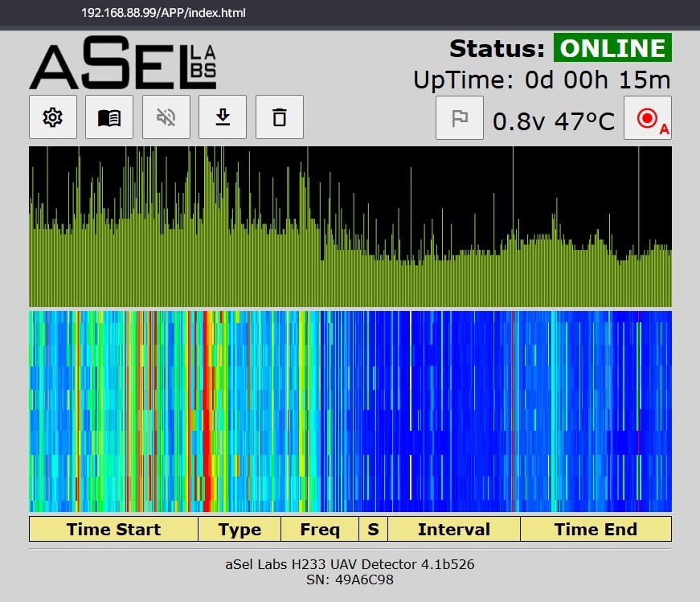Click the Freq column header
700x602 pixels.
coord(320,529)
